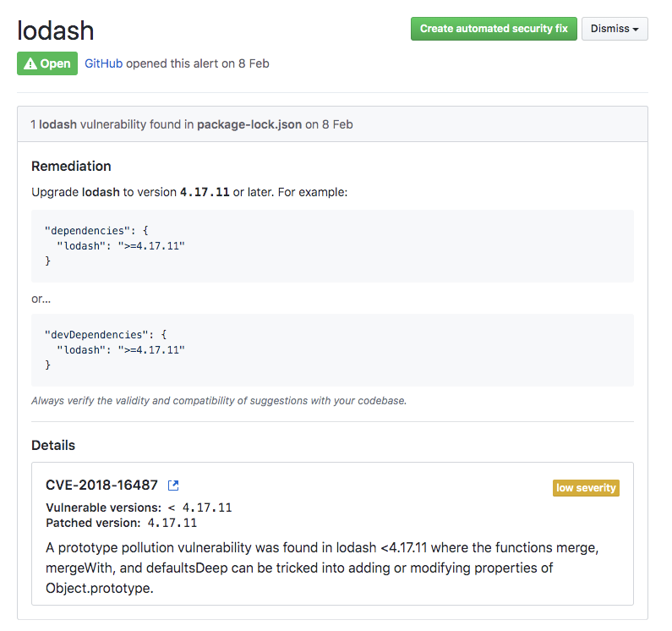Click the low severity label
Image resolution: width=672 pixels, height=631 pixels.
586,488
